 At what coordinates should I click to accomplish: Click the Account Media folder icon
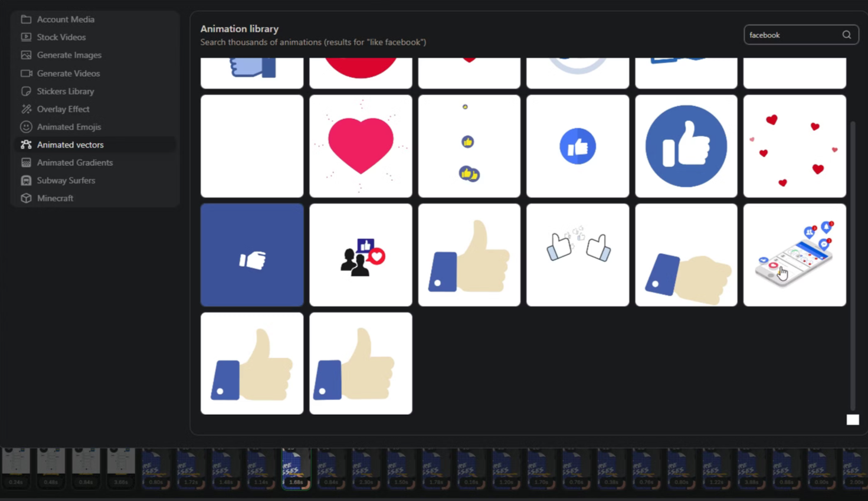click(26, 19)
